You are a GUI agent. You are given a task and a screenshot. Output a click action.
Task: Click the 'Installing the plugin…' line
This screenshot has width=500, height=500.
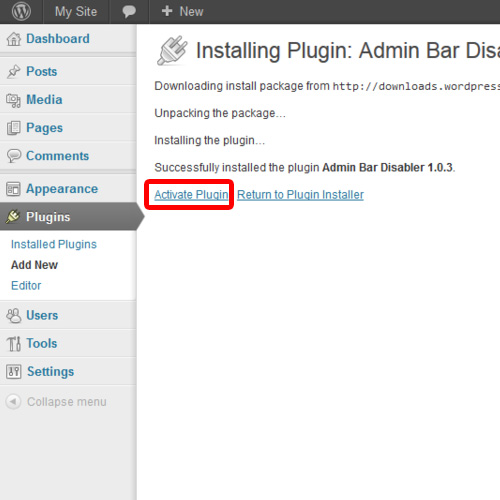click(210, 140)
